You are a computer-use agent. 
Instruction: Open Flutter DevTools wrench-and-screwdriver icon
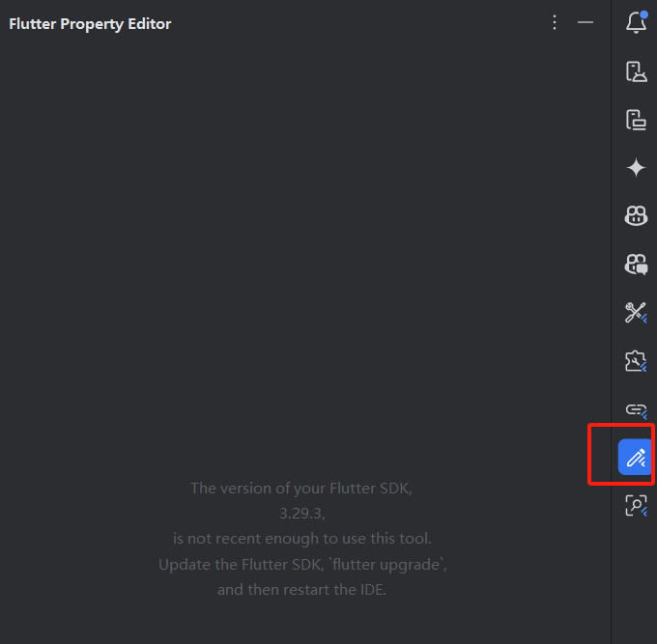click(636, 313)
